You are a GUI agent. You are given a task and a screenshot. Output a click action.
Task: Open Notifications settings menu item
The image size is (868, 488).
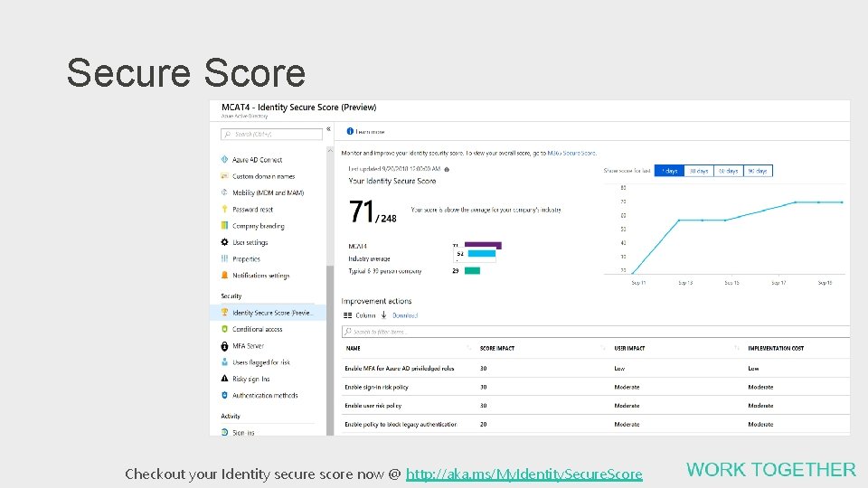click(x=260, y=276)
